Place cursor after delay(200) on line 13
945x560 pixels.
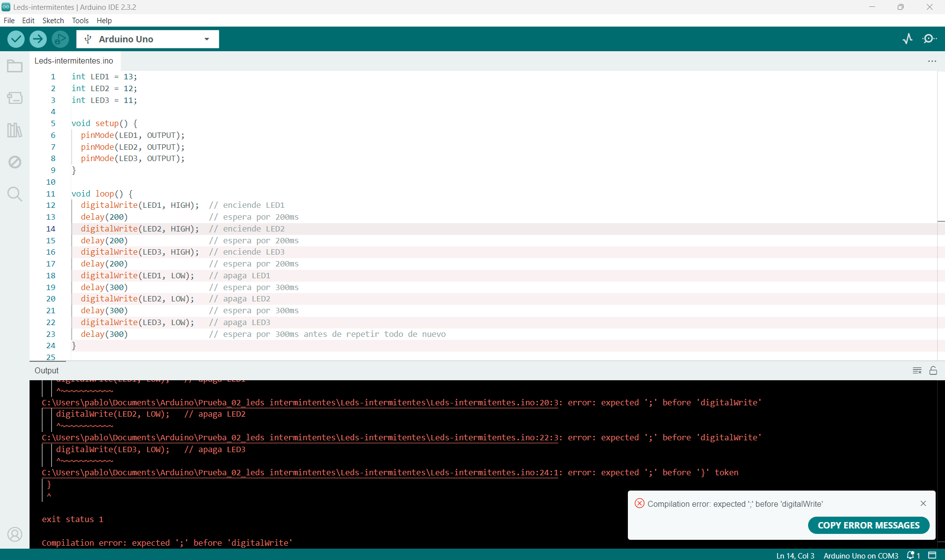pos(129,217)
